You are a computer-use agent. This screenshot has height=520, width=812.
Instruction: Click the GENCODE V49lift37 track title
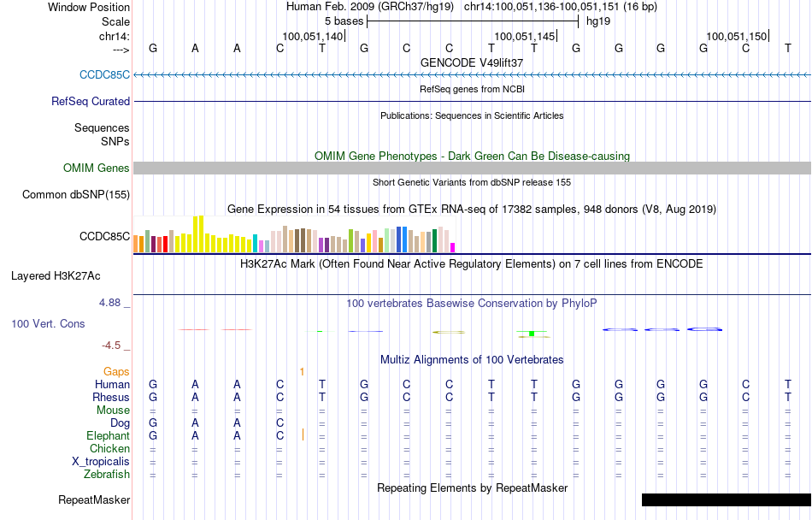click(472, 62)
